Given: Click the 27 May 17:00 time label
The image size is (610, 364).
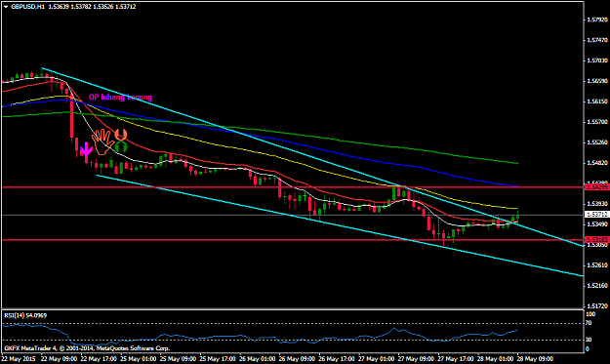Looking at the screenshot, I should 456,358.
